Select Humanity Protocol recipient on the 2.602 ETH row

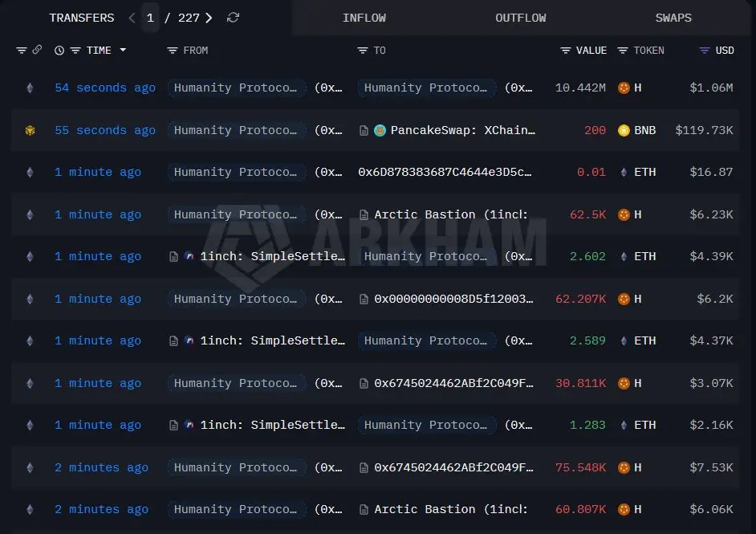(x=426, y=257)
